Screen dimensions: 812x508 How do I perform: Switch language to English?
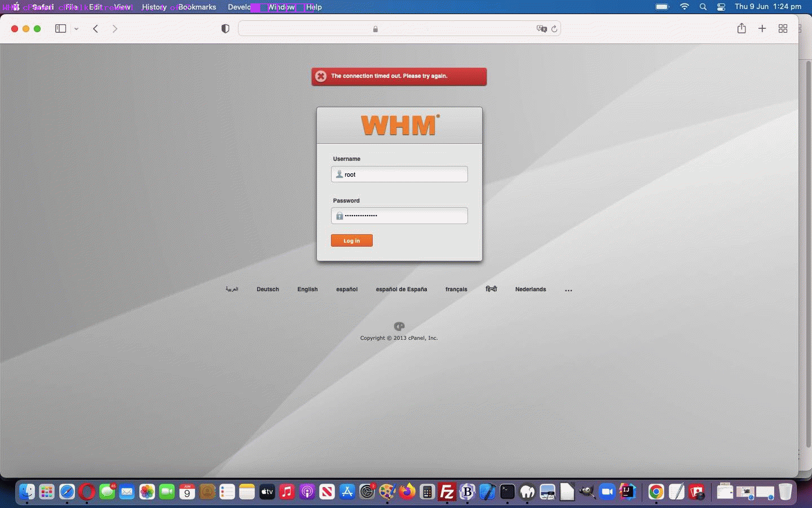(307, 289)
